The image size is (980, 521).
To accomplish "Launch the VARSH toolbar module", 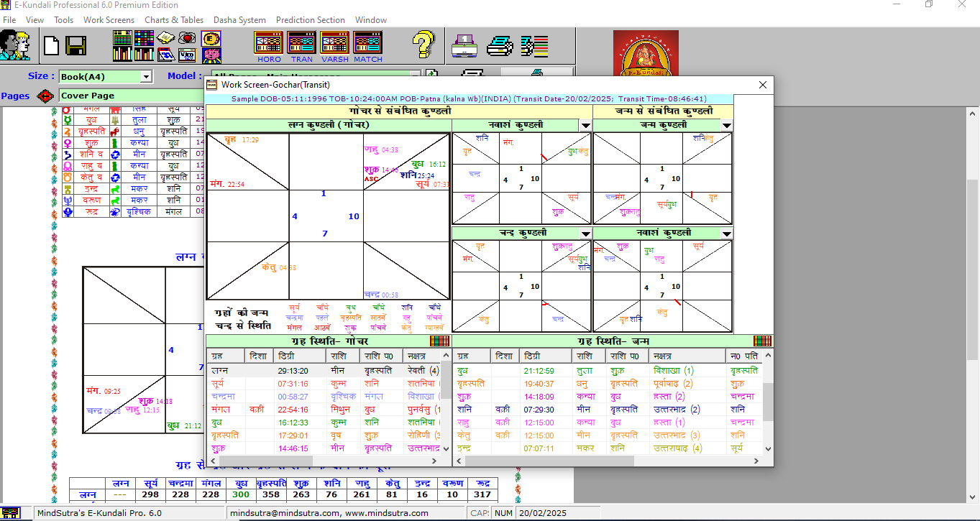I will (334, 46).
